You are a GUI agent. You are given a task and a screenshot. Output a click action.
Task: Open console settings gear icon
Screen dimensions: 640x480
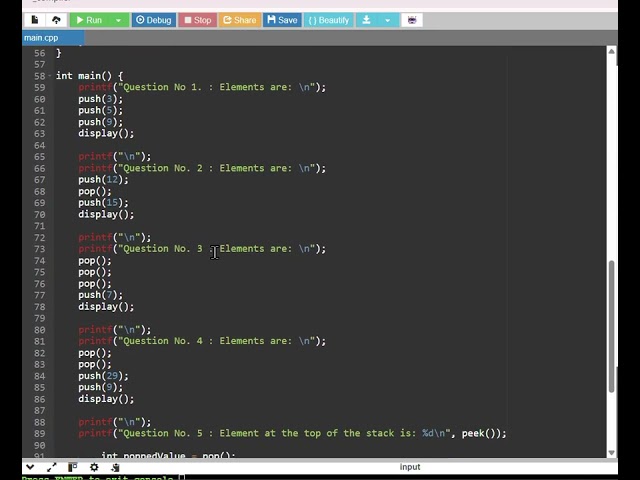coord(94,467)
